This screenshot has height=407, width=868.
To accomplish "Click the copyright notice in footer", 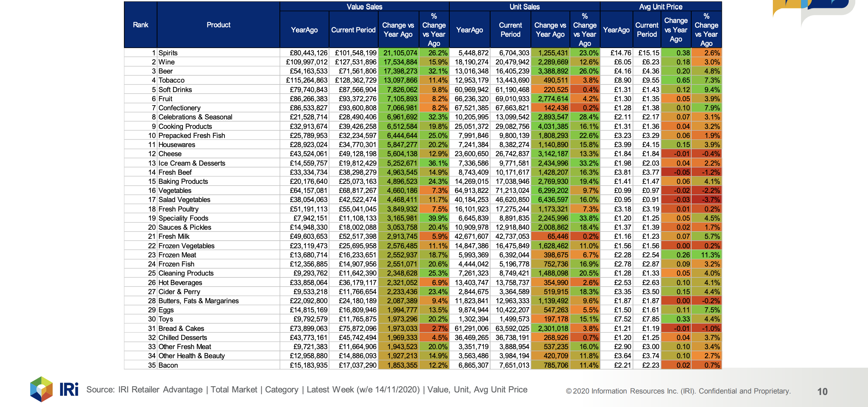I will point(678,391).
